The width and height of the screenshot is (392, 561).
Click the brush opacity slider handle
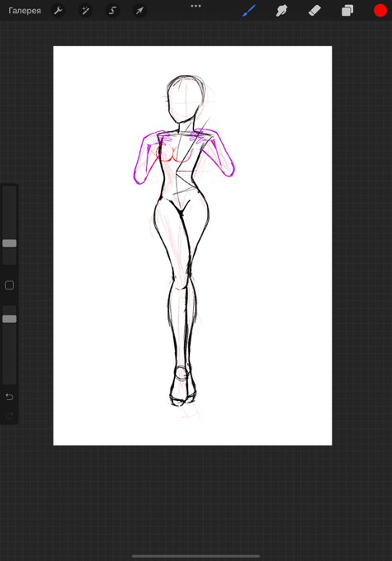tap(9, 318)
